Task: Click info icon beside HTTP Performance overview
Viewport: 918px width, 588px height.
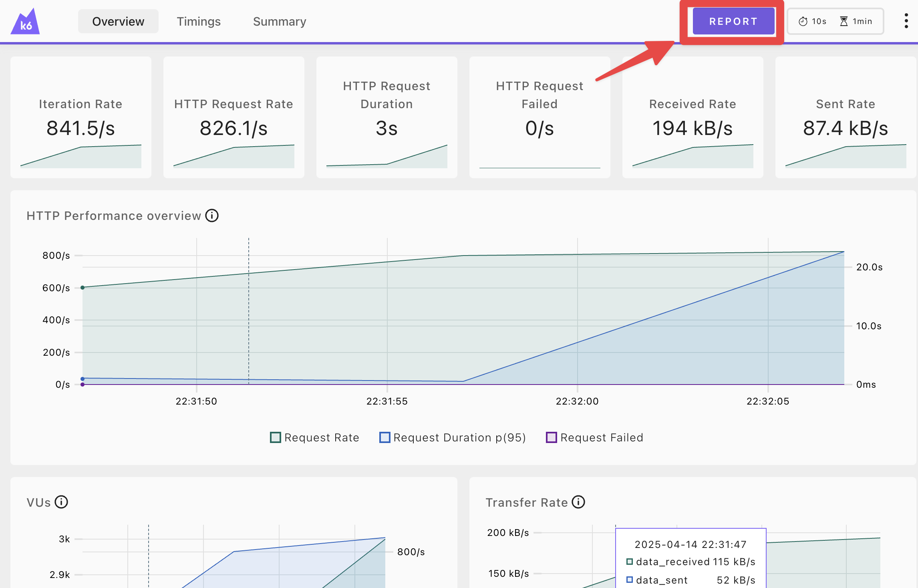Action: coord(212,215)
